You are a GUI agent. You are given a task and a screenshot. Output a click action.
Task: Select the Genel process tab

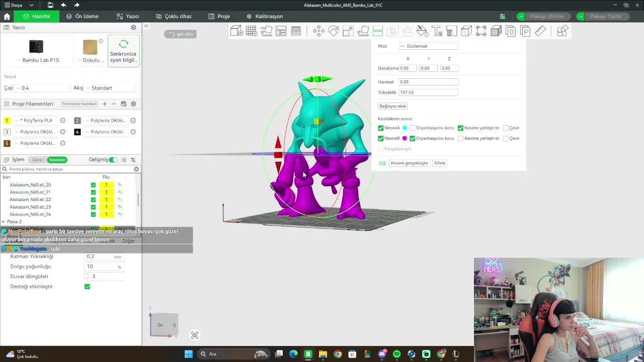37,160
